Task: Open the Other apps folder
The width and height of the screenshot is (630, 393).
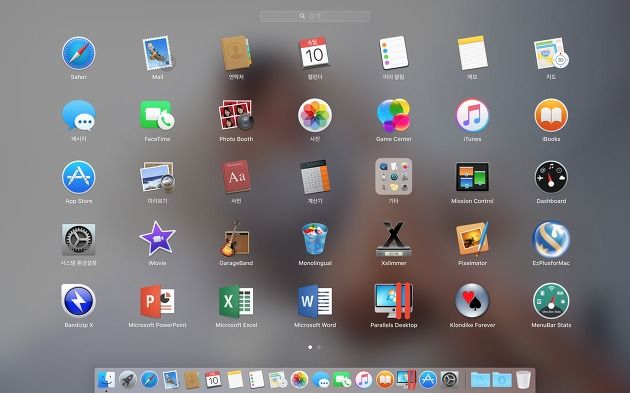Action: coord(394,177)
